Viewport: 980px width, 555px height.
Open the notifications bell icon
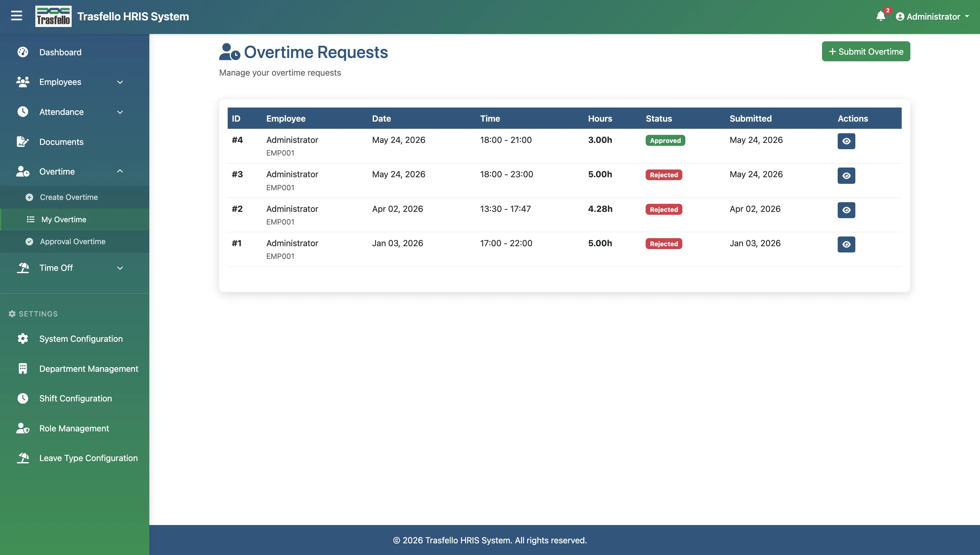[x=880, y=16]
